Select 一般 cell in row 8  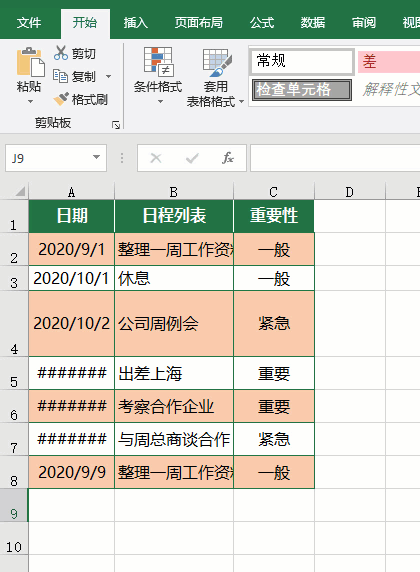pyautogui.click(x=274, y=472)
